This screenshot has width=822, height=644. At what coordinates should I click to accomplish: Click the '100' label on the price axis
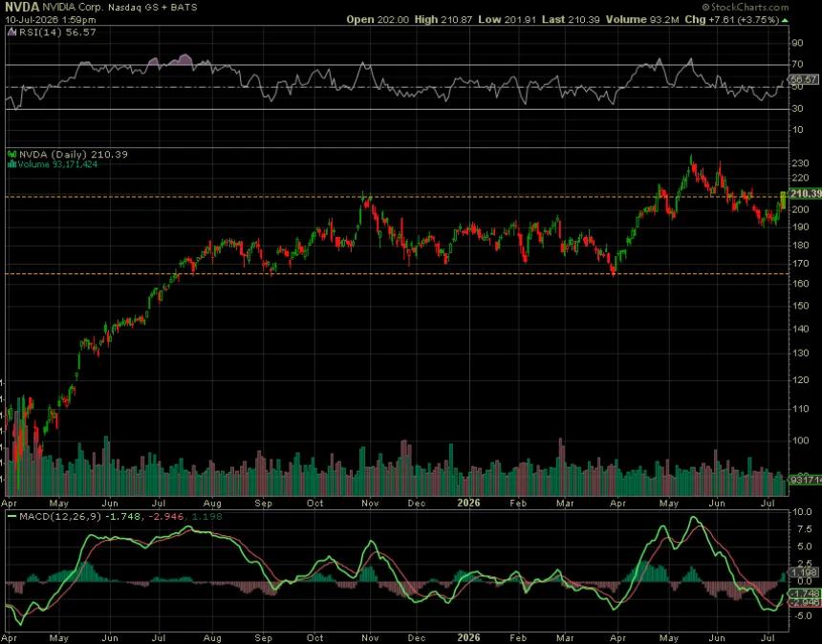coord(801,440)
